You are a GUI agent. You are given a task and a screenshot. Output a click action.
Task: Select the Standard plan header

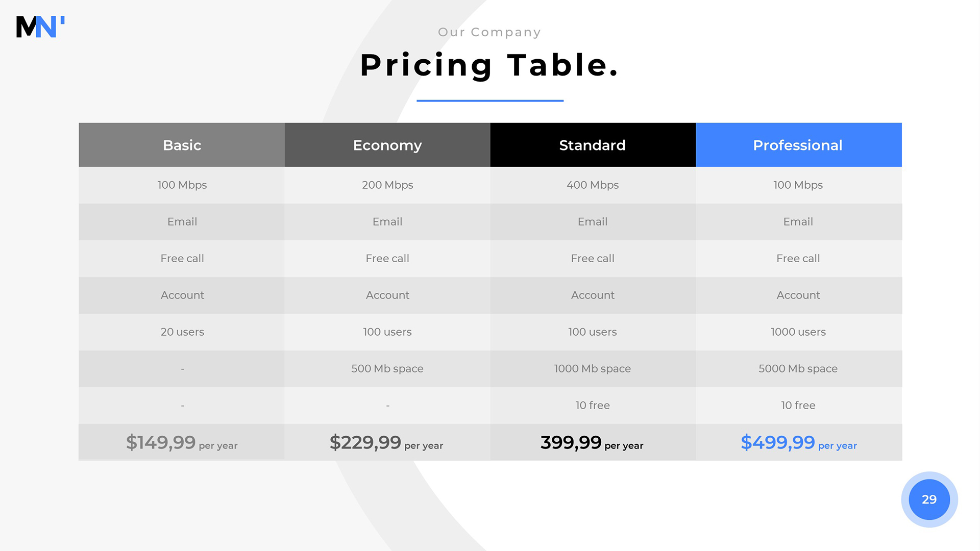(593, 145)
